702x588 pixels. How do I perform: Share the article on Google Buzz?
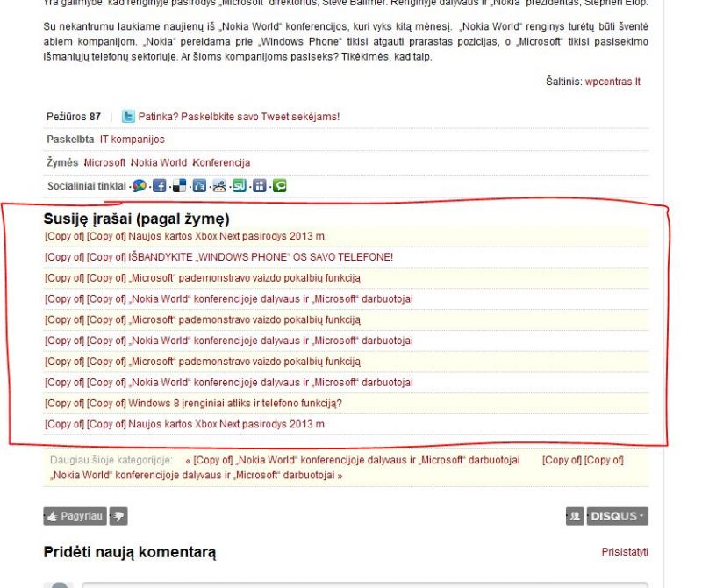click(x=140, y=185)
